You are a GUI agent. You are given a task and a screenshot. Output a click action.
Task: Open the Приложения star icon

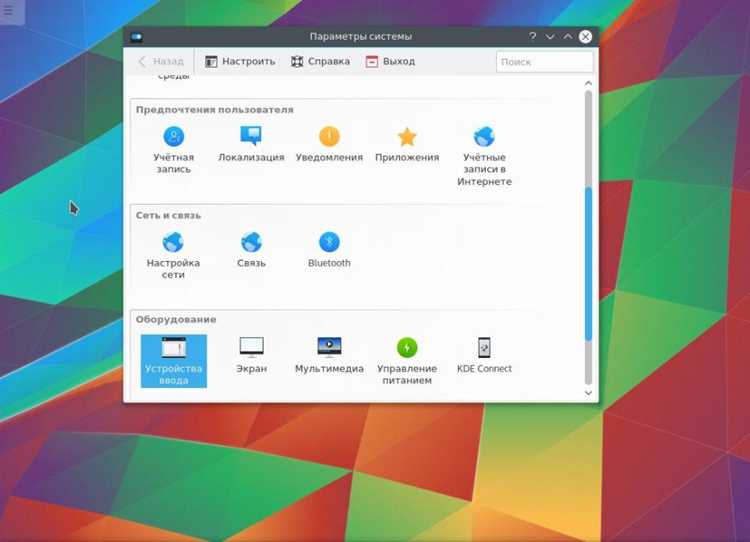pos(407,144)
